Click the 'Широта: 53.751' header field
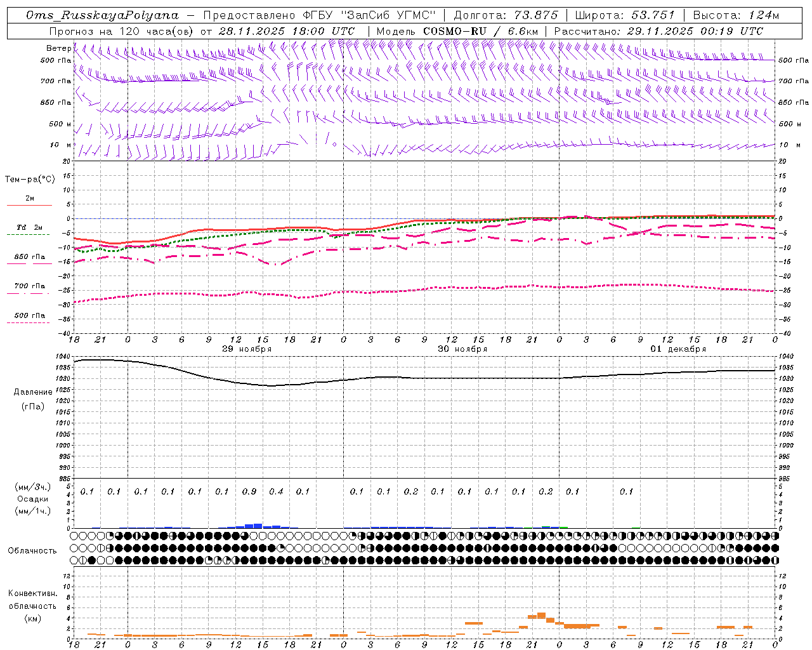 click(x=625, y=15)
